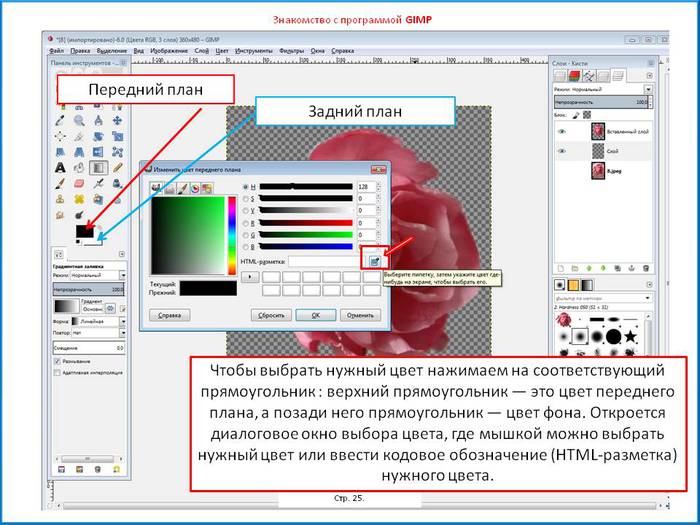700x525 pixels.
Task: Select the Clone stamp tool
Action: coord(60,199)
